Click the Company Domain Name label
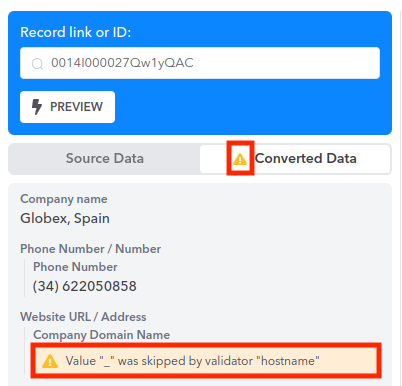This screenshot has height=386, width=402. point(102,335)
